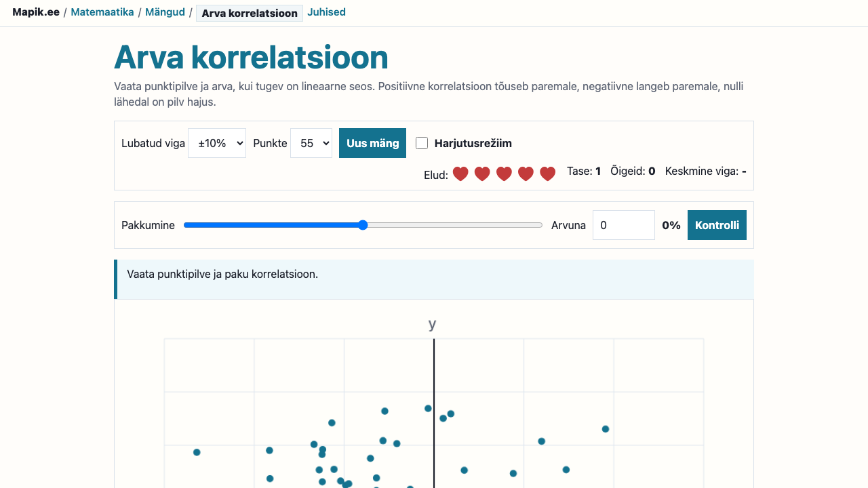Open the Lubatud viga ±10% dropdown
868x488 pixels.
point(217,143)
